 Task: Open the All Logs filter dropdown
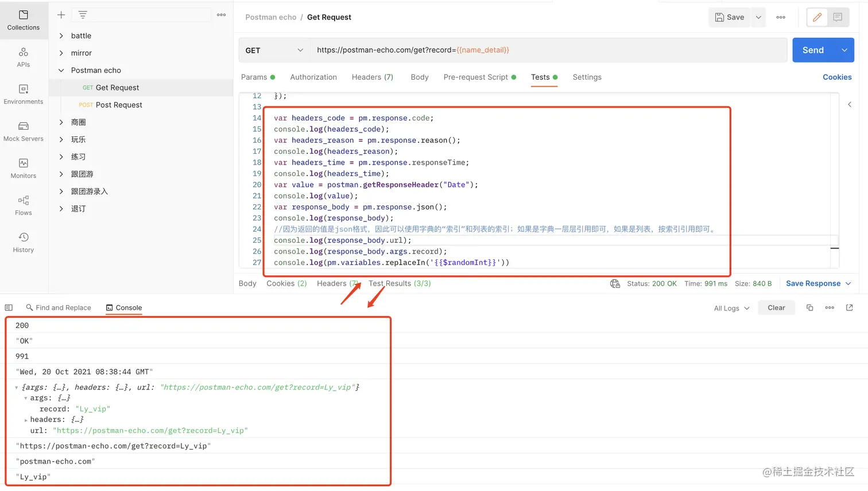coord(732,308)
